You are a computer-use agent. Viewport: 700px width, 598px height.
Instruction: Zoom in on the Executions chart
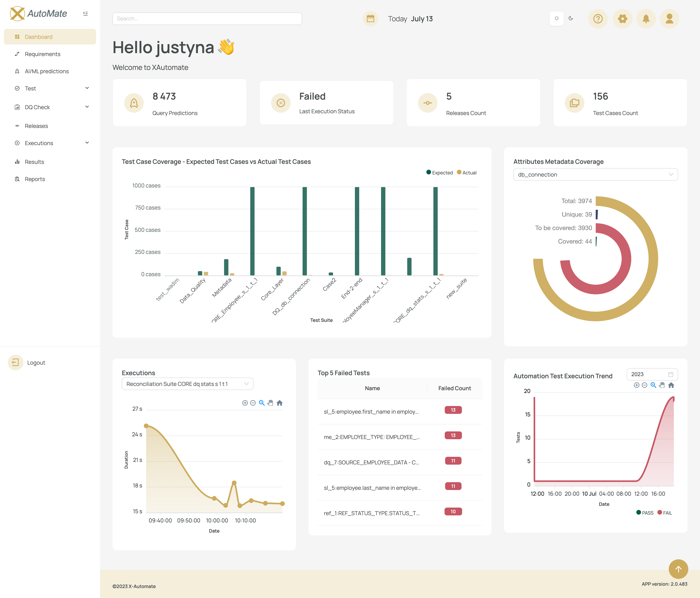tap(245, 402)
